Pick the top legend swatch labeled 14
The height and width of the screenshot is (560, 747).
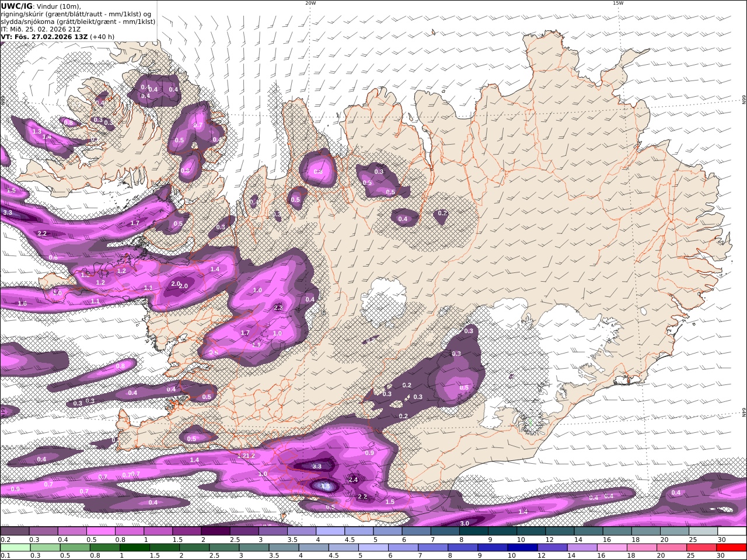(x=588, y=531)
